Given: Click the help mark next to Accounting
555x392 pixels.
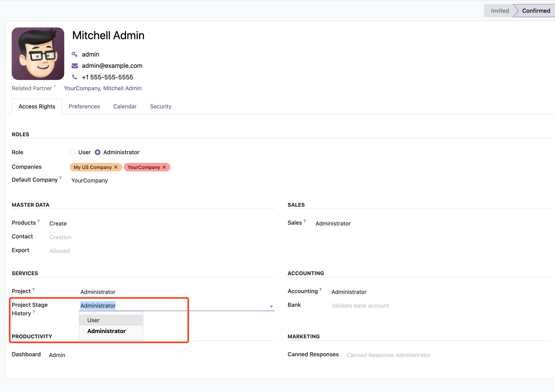Looking at the screenshot, I should tap(320, 290).
